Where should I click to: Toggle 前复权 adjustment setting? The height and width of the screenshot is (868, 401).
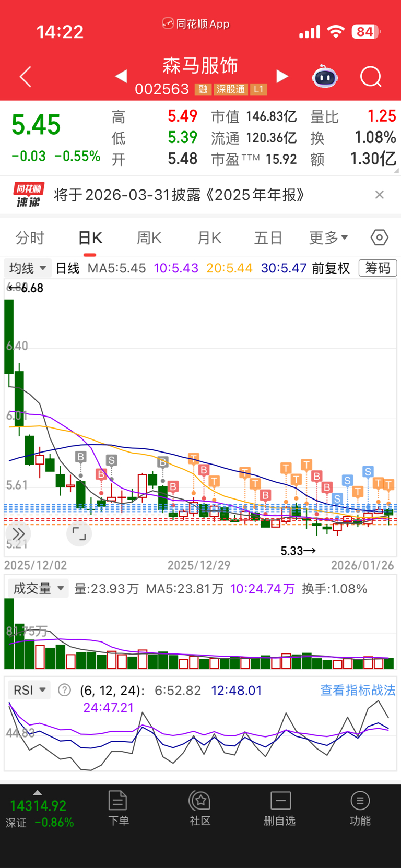pos(331,268)
